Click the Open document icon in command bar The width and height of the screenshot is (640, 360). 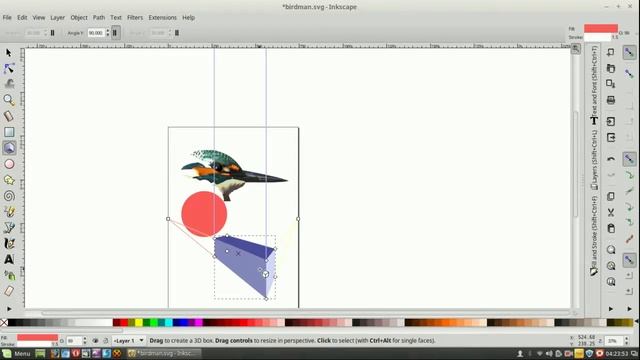coord(611,68)
